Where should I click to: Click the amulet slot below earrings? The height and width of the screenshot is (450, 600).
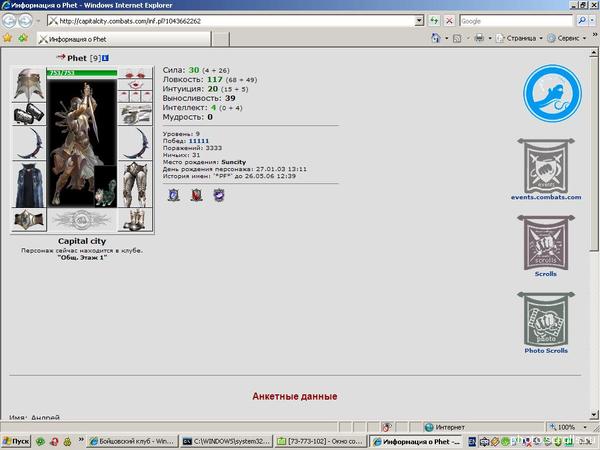pyautogui.click(x=135, y=85)
